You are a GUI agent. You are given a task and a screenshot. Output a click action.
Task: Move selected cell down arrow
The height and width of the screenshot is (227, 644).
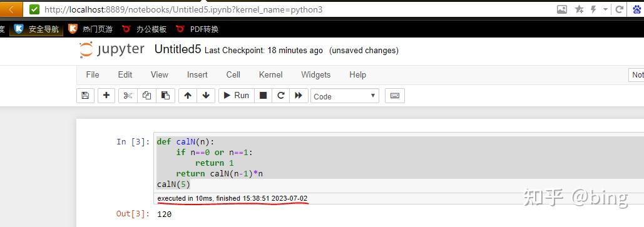pyautogui.click(x=206, y=96)
